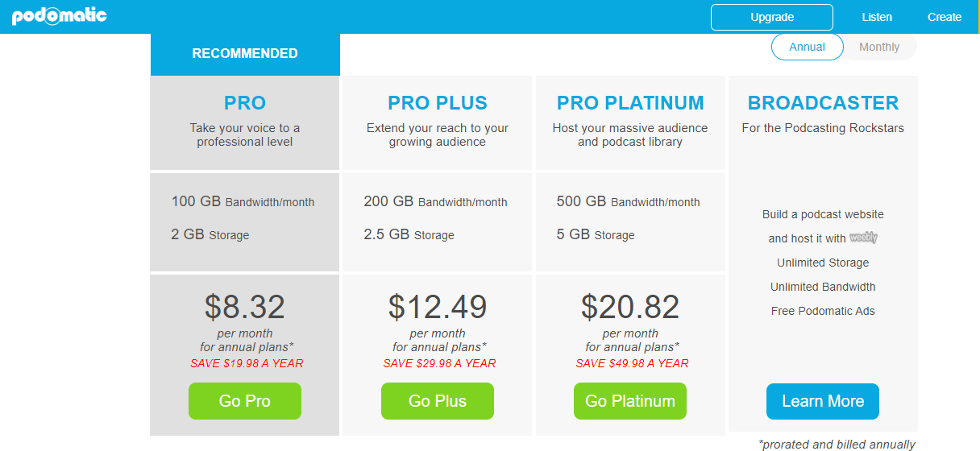Select the PRO PLATINUM plan heading
Screen dimensions: 980x451
pyautogui.click(x=630, y=103)
